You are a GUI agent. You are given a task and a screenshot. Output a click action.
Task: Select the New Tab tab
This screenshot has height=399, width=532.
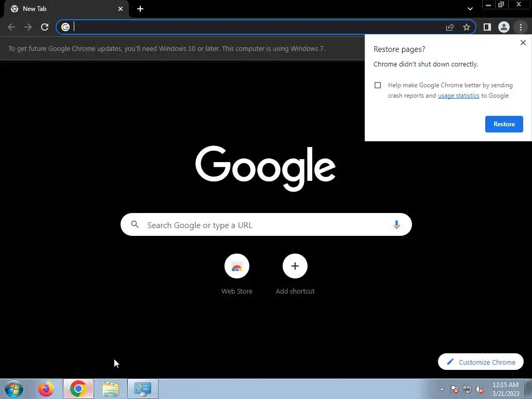pyautogui.click(x=66, y=9)
